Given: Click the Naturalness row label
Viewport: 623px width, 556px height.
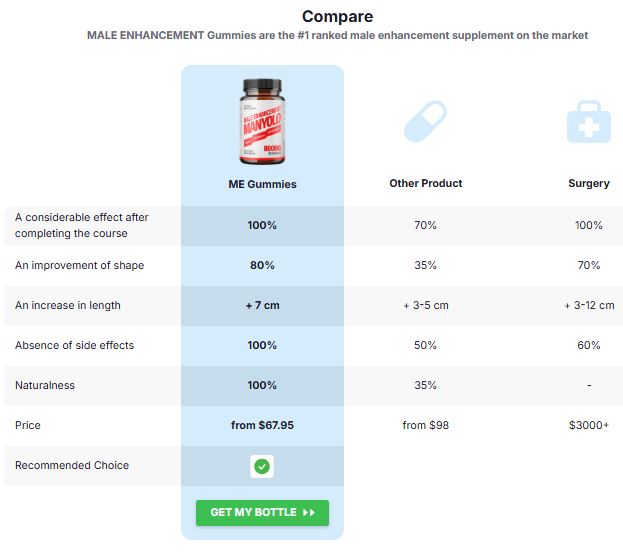Looking at the screenshot, I should click(45, 385).
